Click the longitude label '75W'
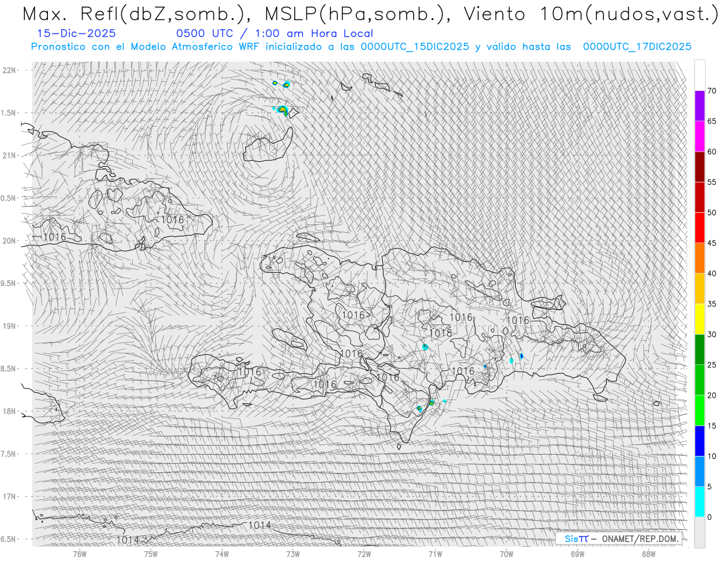The height and width of the screenshot is (562, 728). pos(150,554)
